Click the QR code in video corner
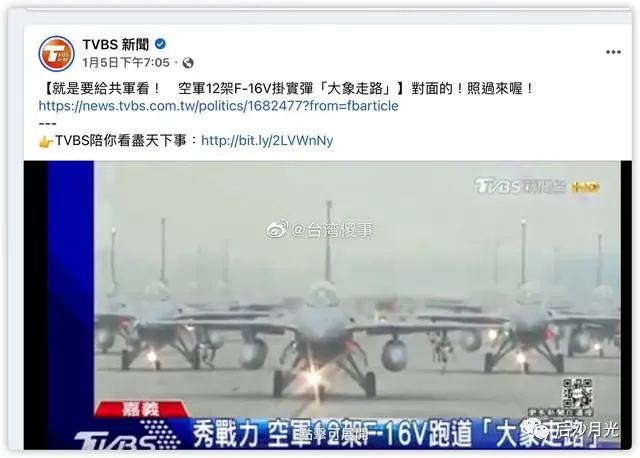Image resolution: width=640 pixels, height=458 pixels. pyautogui.click(x=577, y=393)
